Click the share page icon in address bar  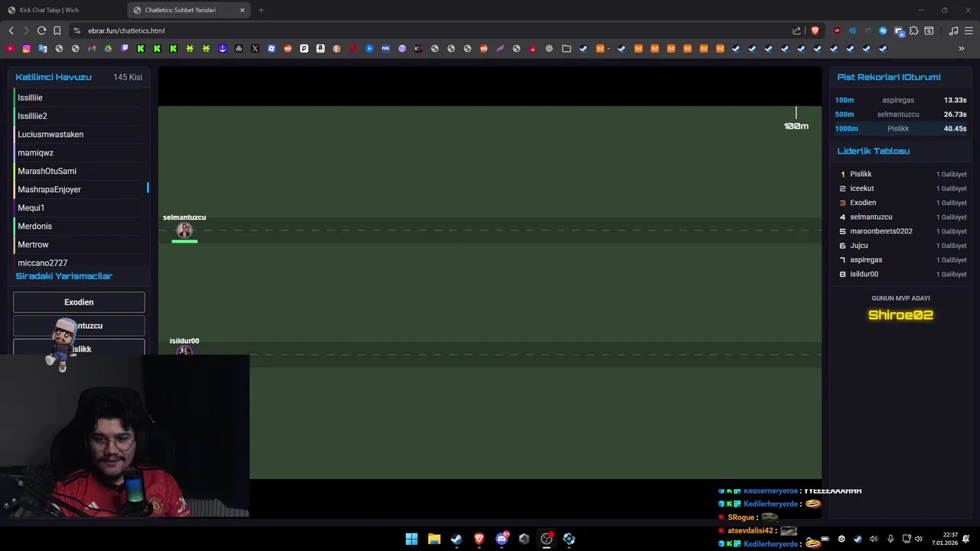point(796,31)
